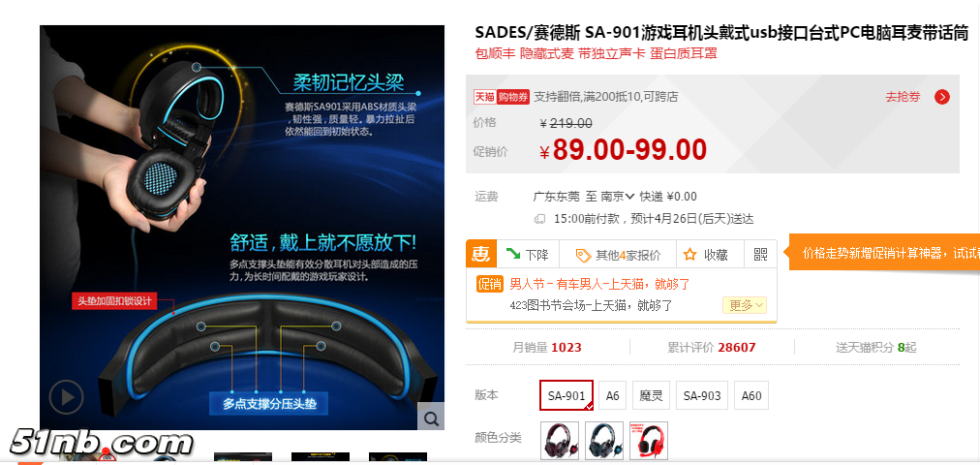980x465 pixels.
Task: Open the QR code icon
Action: 760,255
